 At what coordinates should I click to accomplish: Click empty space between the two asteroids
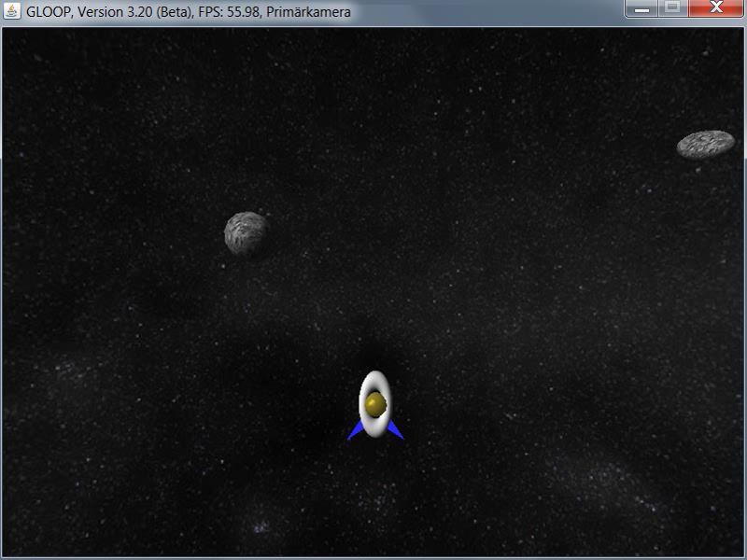pos(467,187)
